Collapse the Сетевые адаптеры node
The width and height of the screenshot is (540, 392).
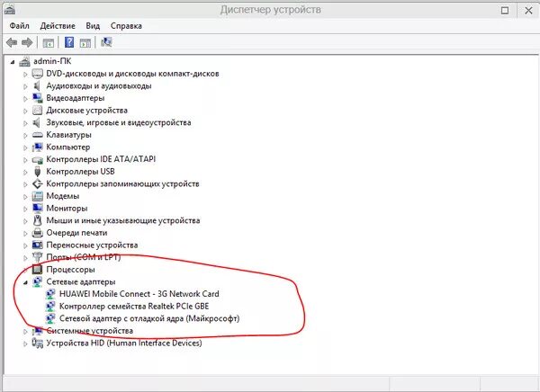pos(25,283)
